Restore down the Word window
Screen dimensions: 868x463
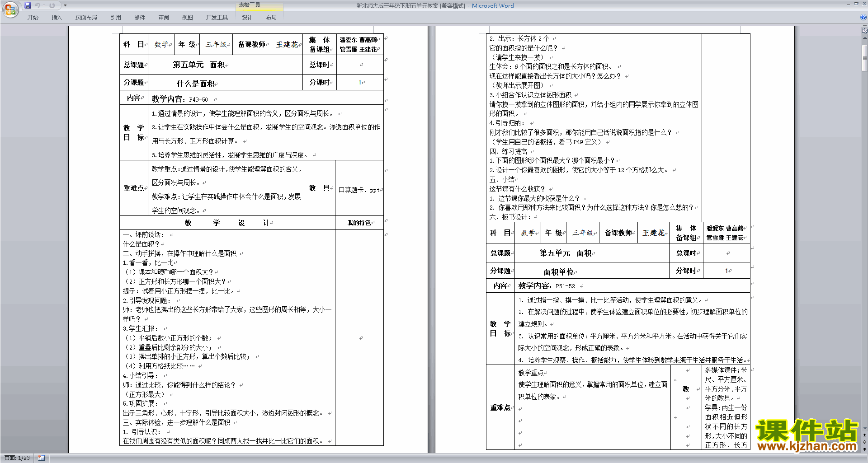coord(856,4)
